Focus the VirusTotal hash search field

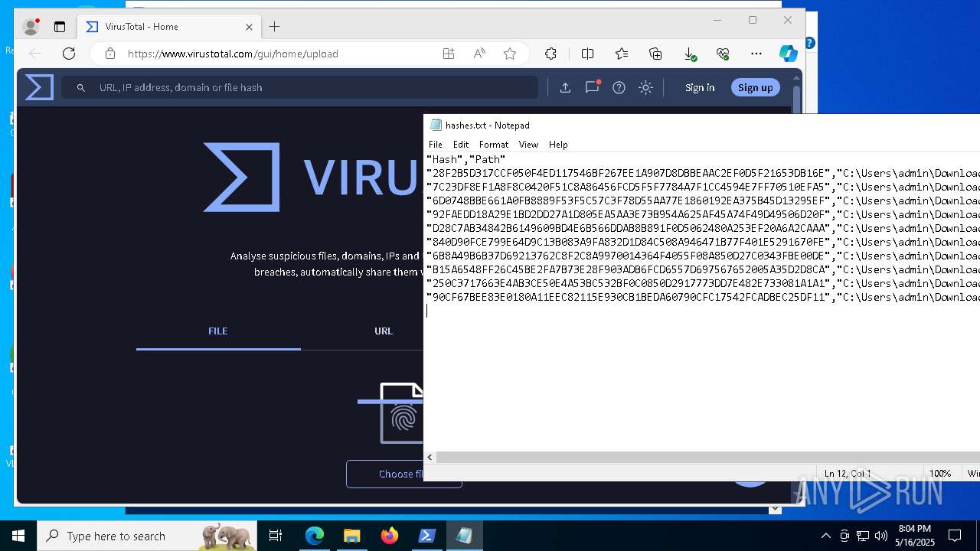(x=300, y=87)
